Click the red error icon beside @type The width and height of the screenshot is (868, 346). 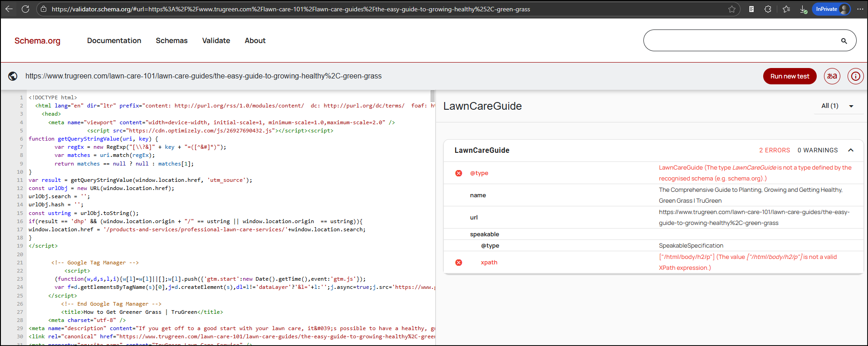point(459,173)
